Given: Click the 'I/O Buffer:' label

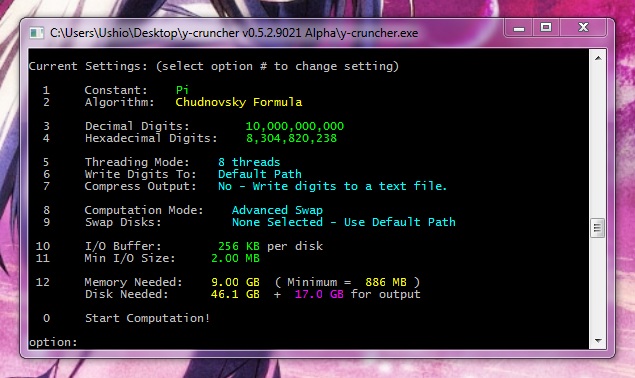Looking at the screenshot, I should pyautogui.click(x=123, y=246).
